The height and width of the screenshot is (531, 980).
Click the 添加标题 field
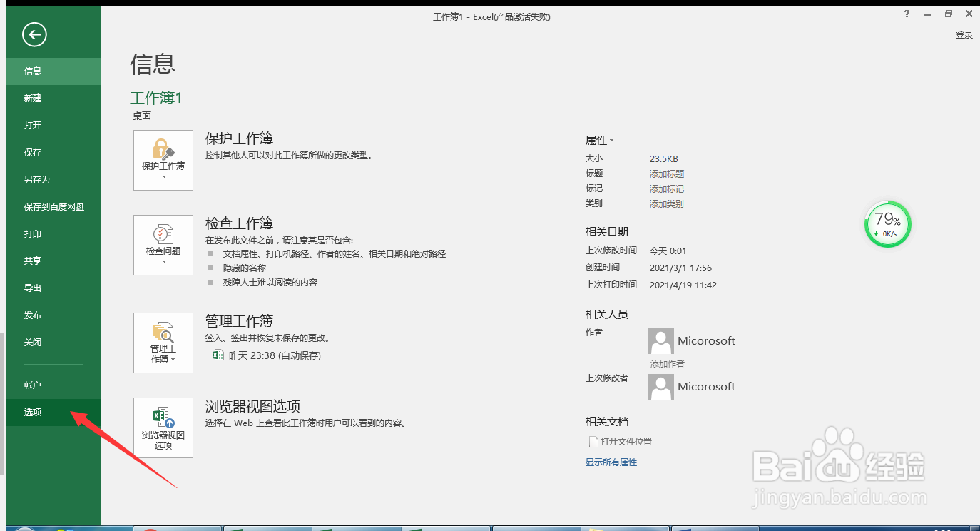coord(667,174)
